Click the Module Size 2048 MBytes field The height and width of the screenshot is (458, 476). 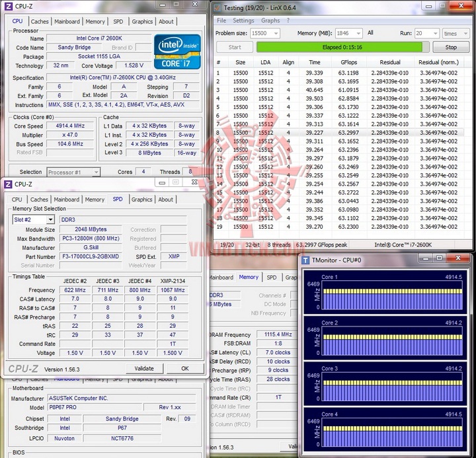[x=91, y=229]
